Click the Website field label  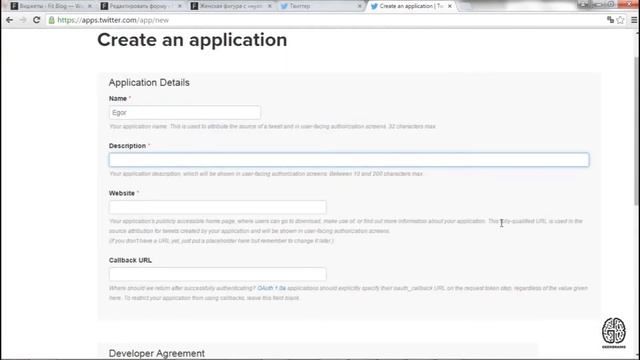[122, 193]
